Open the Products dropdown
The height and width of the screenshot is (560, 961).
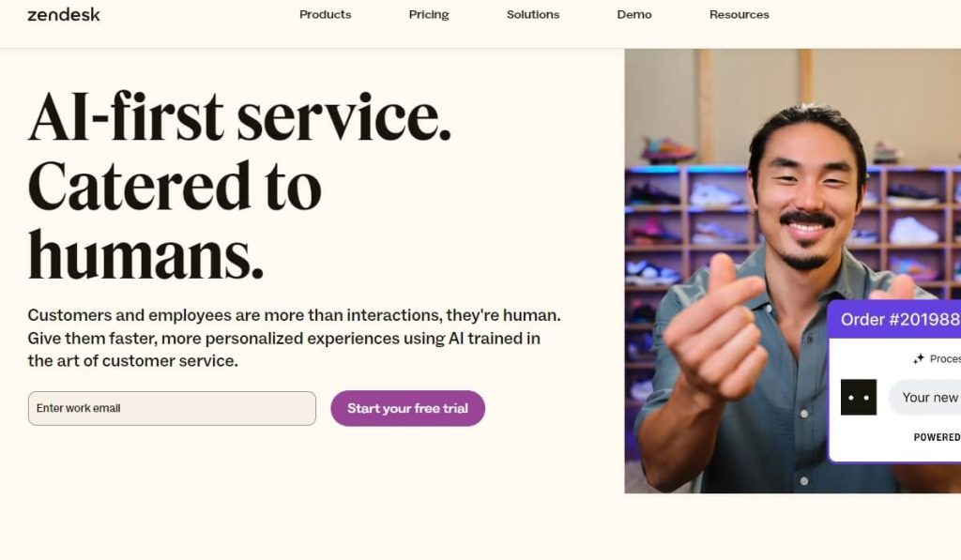[325, 14]
